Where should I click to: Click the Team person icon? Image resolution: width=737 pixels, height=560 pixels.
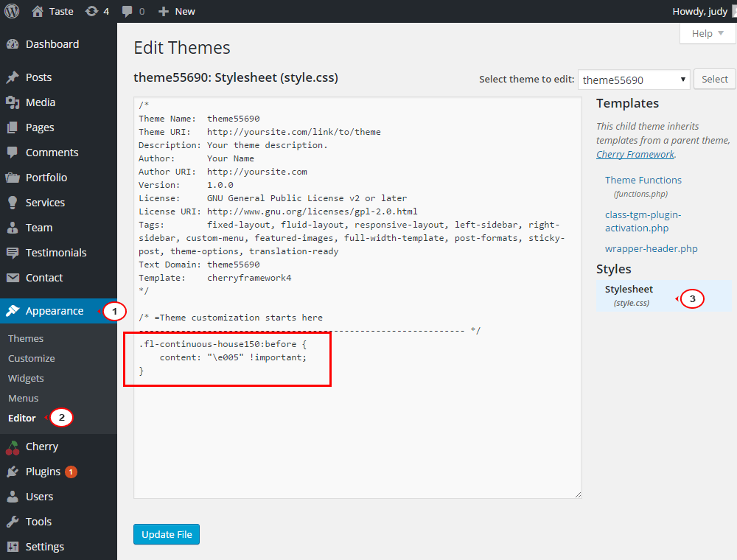13,228
